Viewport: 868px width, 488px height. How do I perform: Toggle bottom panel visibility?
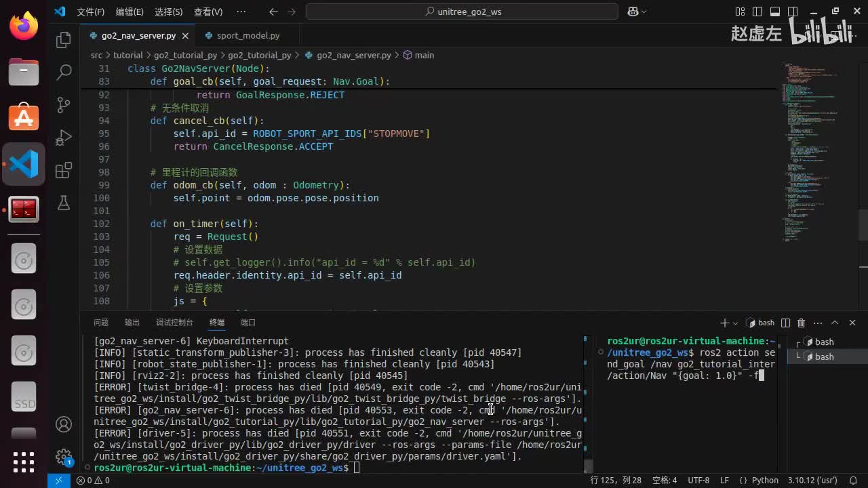pos(774,12)
